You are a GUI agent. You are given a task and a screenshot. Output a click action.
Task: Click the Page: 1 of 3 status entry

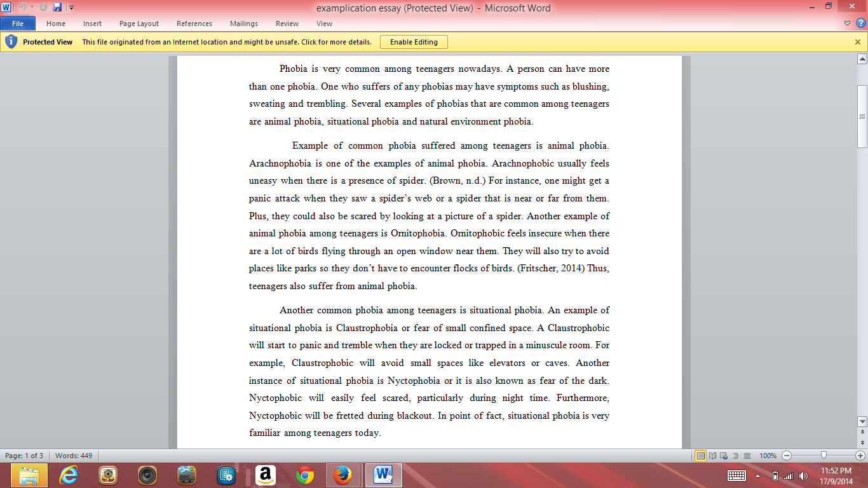(24, 456)
